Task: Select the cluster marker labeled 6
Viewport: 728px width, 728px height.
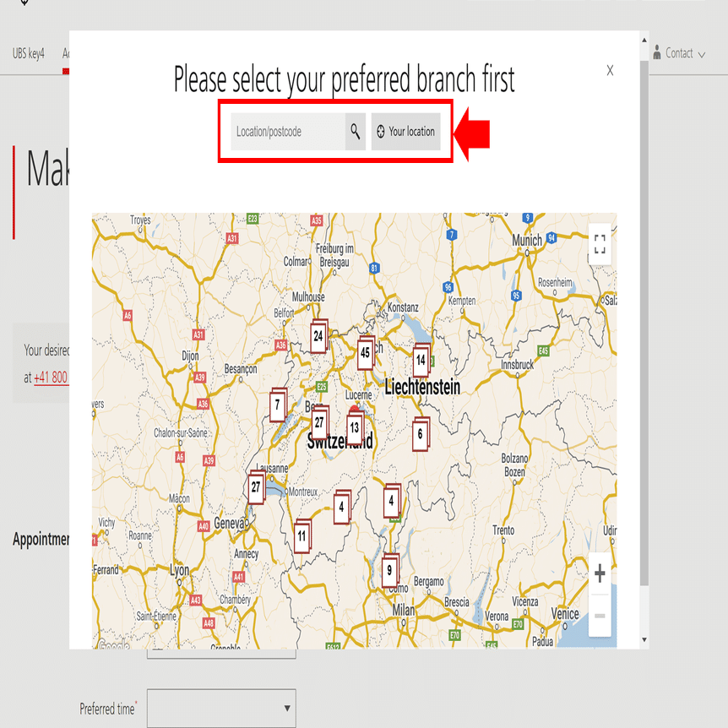Action: [x=421, y=434]
